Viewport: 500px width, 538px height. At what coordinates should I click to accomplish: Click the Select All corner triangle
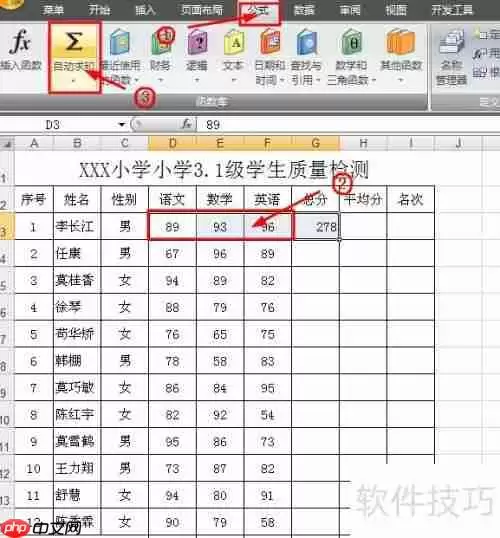tap(7, 144)
